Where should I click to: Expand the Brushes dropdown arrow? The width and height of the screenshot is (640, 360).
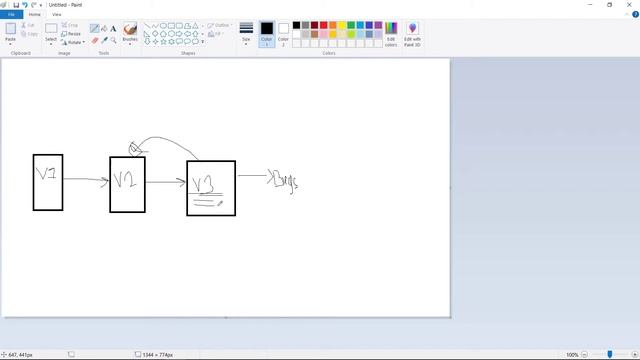(130, 44)
